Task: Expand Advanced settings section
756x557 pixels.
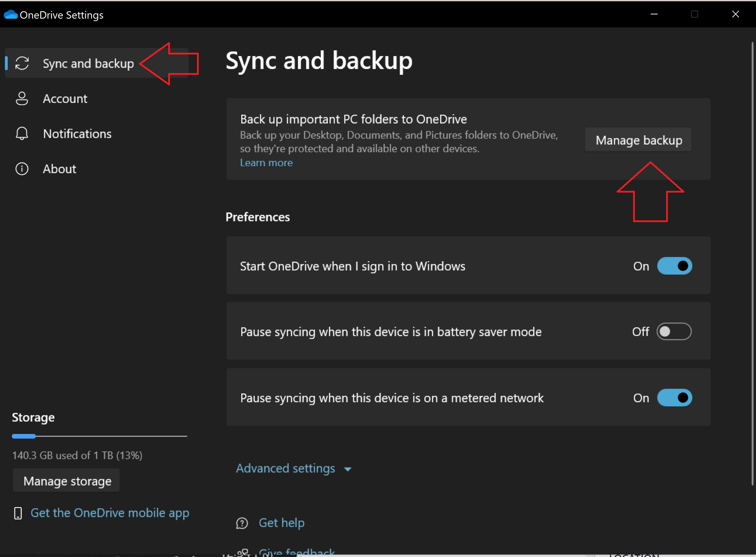Action: click(285, 468)
